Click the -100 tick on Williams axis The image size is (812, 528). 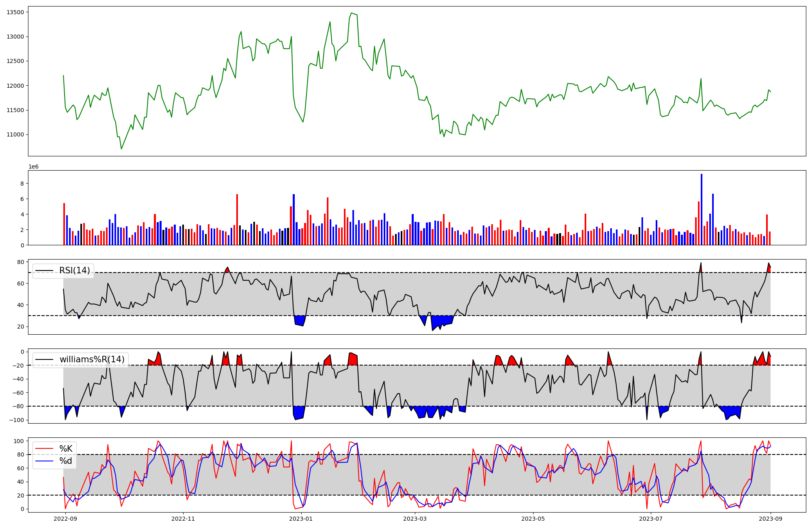17,420
